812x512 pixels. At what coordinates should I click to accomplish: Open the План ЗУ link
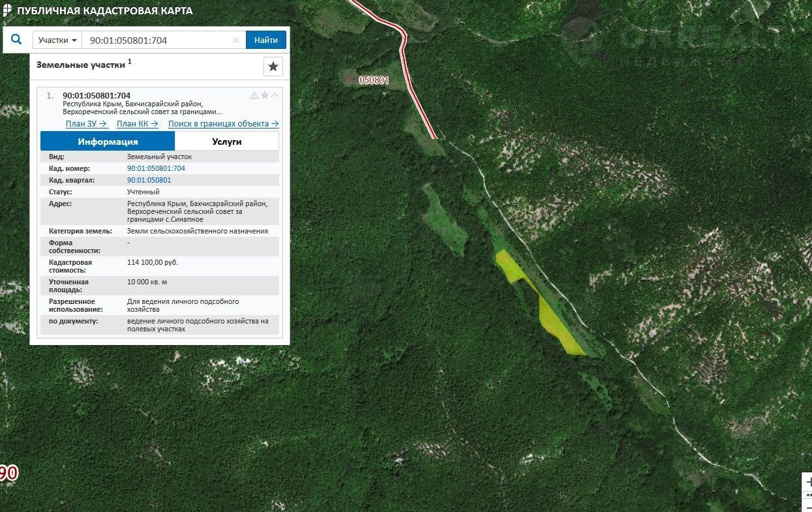click(x=86, y=124)
